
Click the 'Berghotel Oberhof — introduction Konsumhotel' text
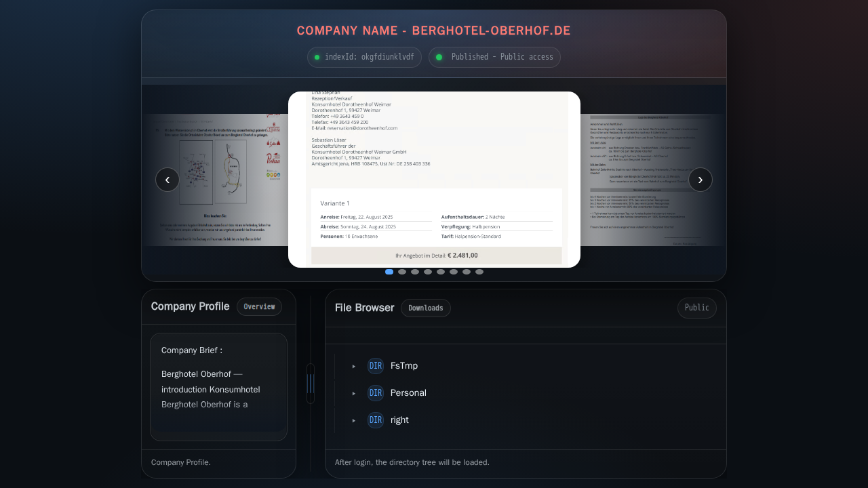(x=211, y=382)
